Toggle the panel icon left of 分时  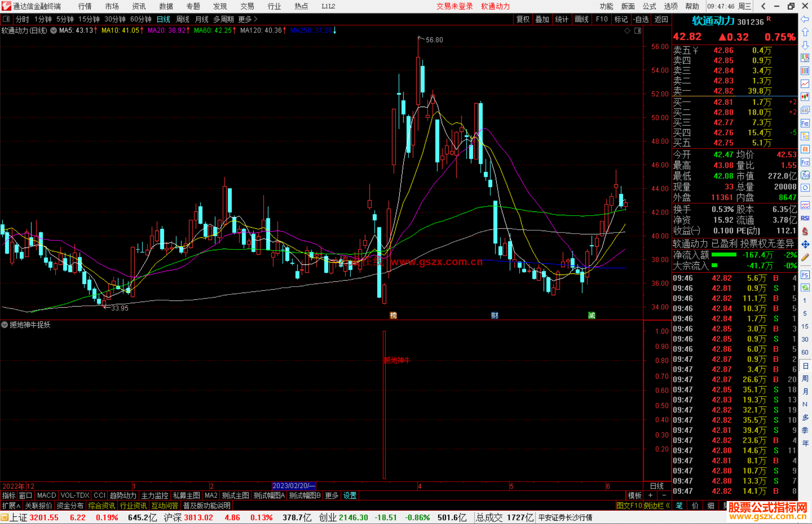click(x=6, y=19)
